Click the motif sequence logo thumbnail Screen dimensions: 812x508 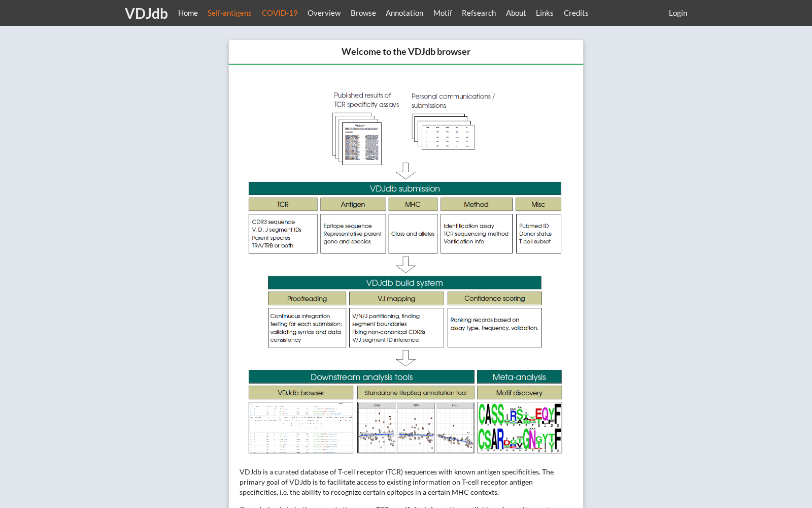pyautogui.click(x=519, y=428)
